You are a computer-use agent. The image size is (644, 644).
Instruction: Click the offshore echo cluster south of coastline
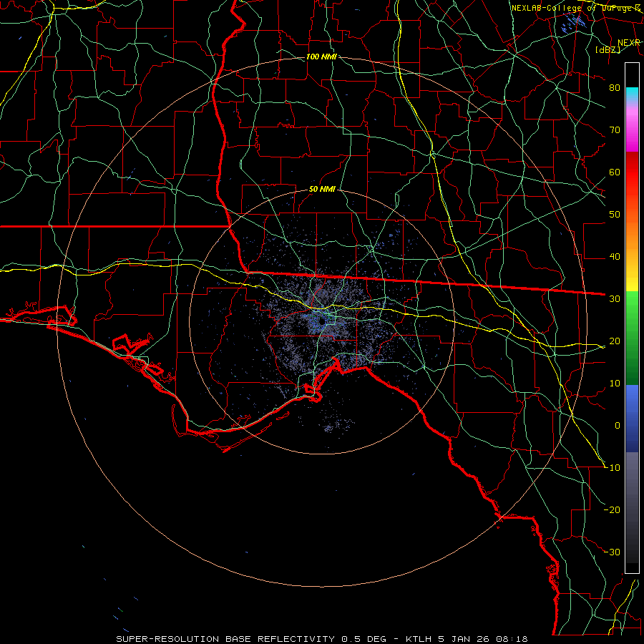coord(338,424)
